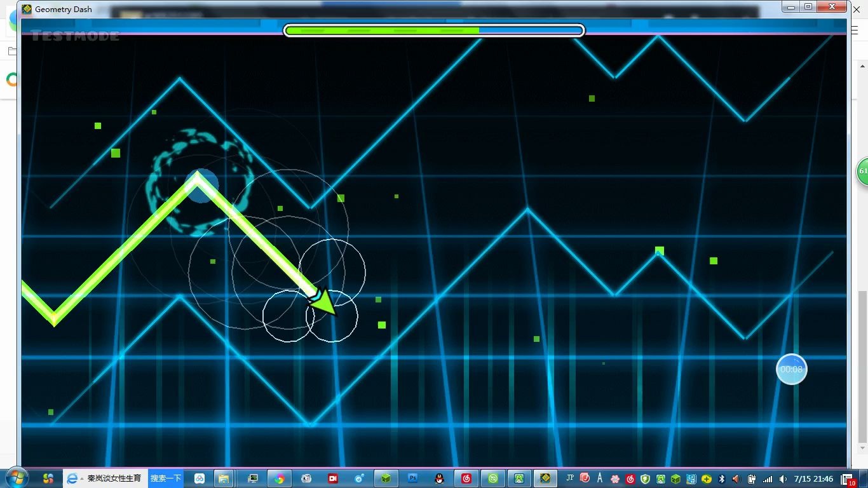Click Geometry Dash level progress bar
868x488 pixels.
[433, 30]
